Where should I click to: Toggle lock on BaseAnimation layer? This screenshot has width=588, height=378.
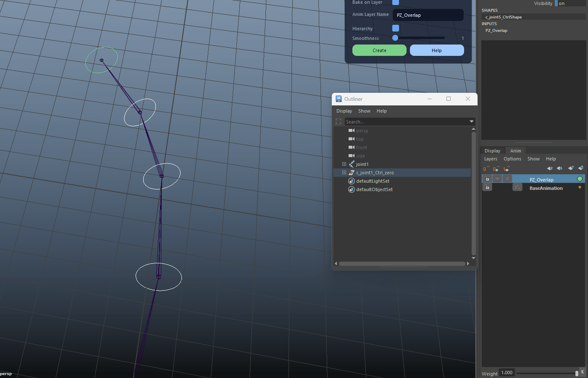pos(487,187)
